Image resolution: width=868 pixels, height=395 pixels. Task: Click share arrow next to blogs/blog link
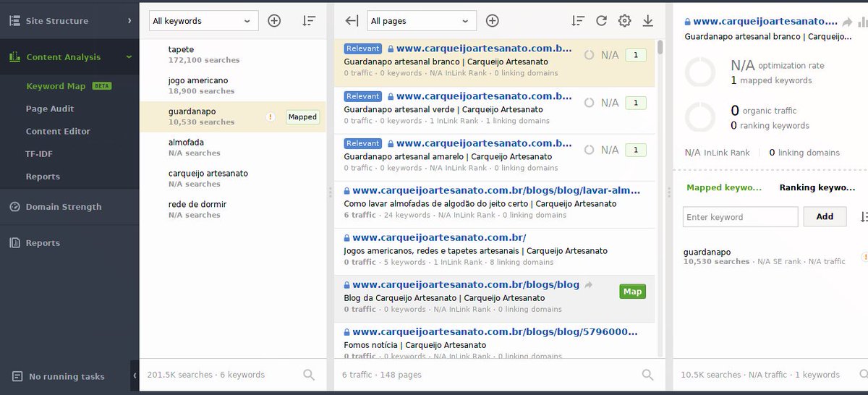[x=589, y=285]
